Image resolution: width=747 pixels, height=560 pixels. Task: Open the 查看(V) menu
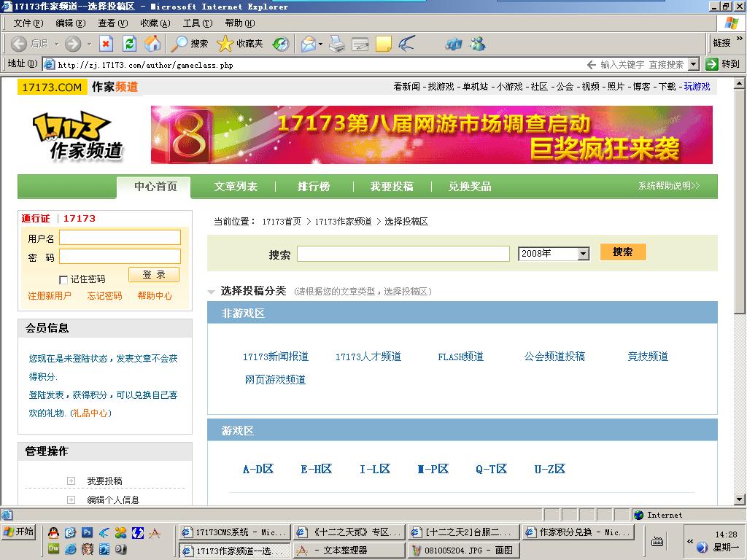113,23
